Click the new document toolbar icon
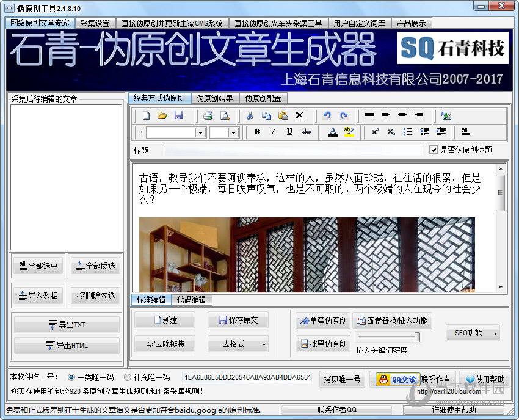519x420 pixels. pyautogui.click(x=146, y=115)
